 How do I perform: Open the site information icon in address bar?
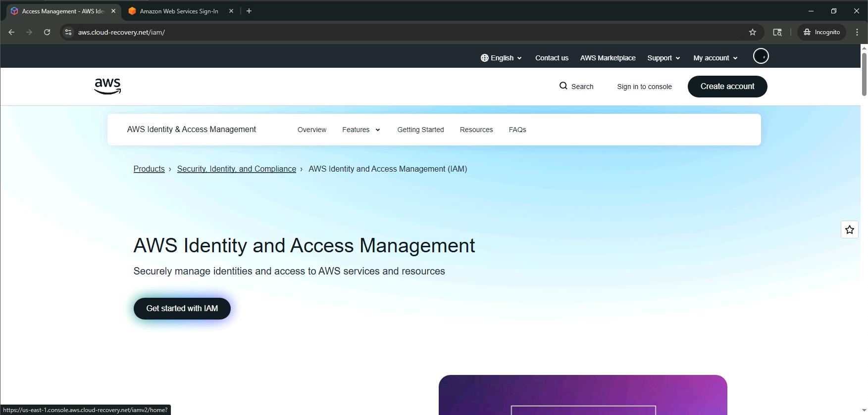tap(69, 32)
